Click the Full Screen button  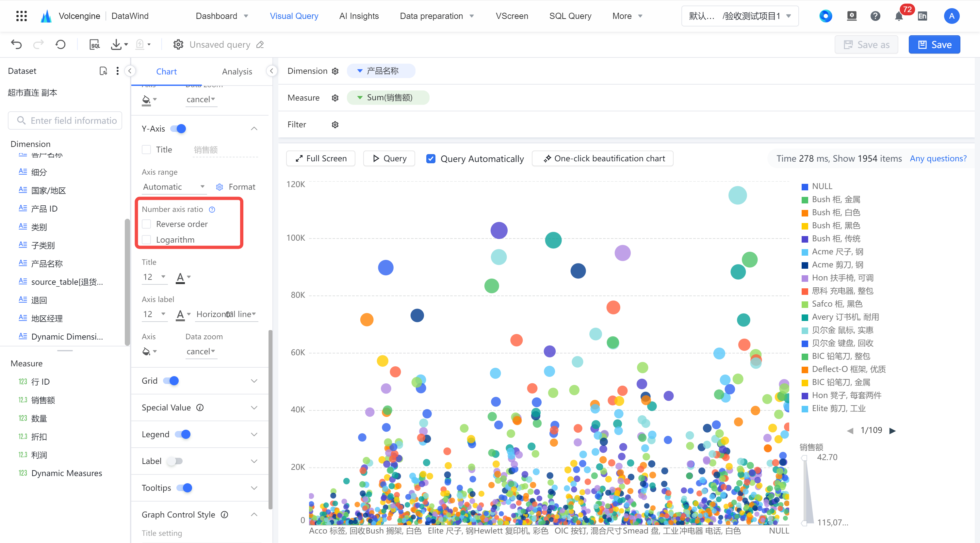point(321,159)
